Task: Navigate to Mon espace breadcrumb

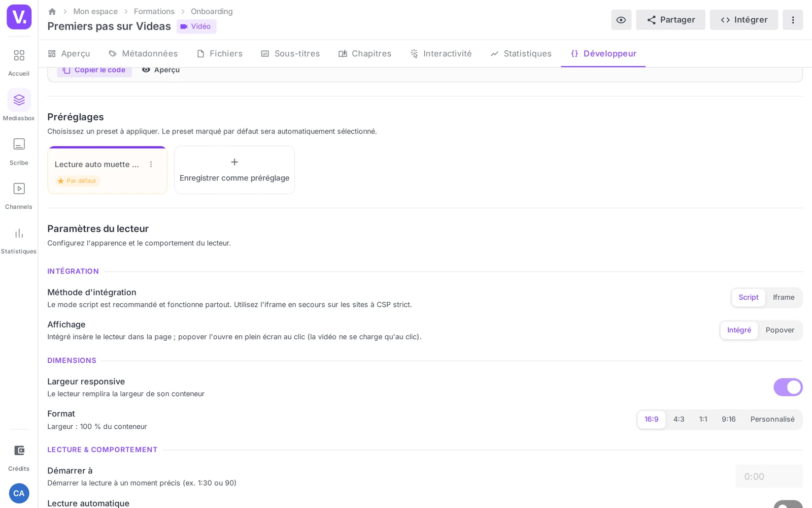Action: click(95, 11)
